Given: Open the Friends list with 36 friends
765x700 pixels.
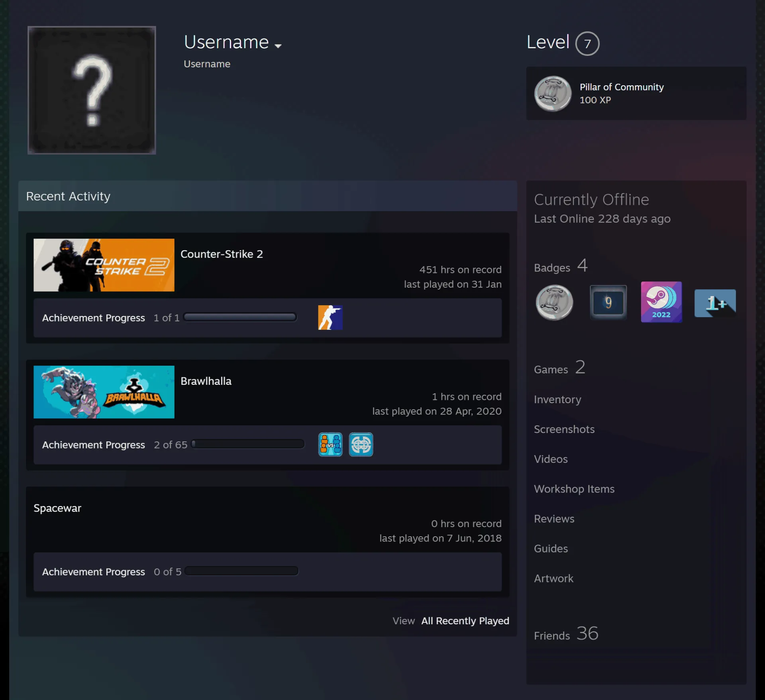Looking at the screenshot, I should [x=566, y=633].
